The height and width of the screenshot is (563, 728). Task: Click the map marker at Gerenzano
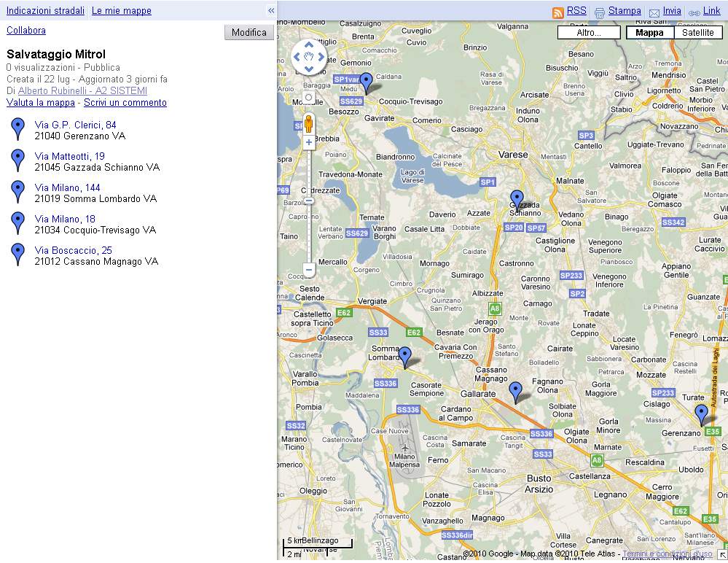701,415
